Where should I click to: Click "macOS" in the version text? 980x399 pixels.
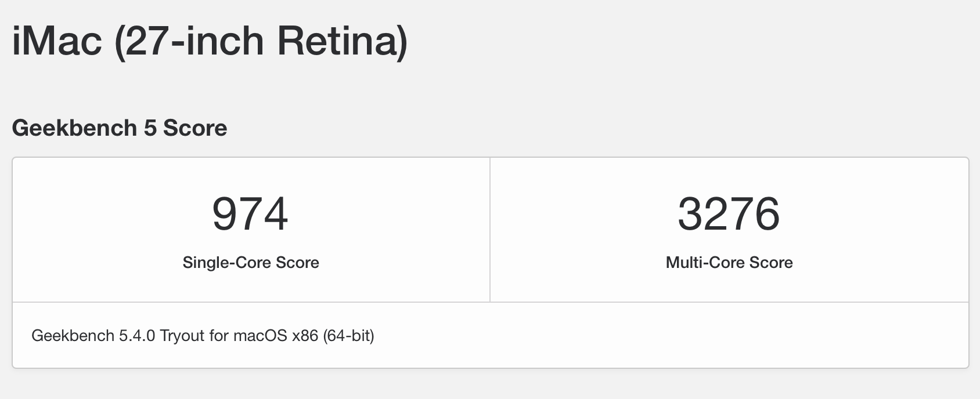click(260, 336)
